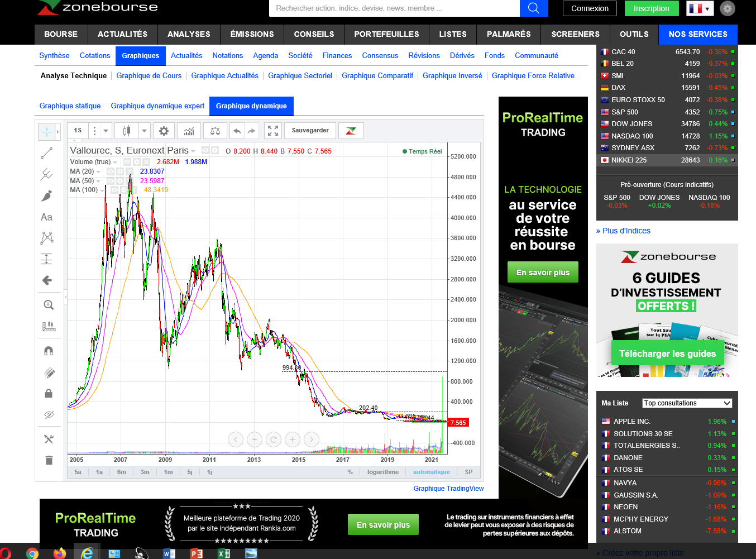Click the candlestick chart style icon
The width and height of the screenshot is (756, 559).
coord(127,131)
